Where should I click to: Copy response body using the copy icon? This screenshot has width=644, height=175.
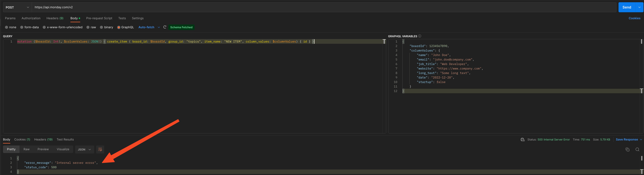click(627, 149)
